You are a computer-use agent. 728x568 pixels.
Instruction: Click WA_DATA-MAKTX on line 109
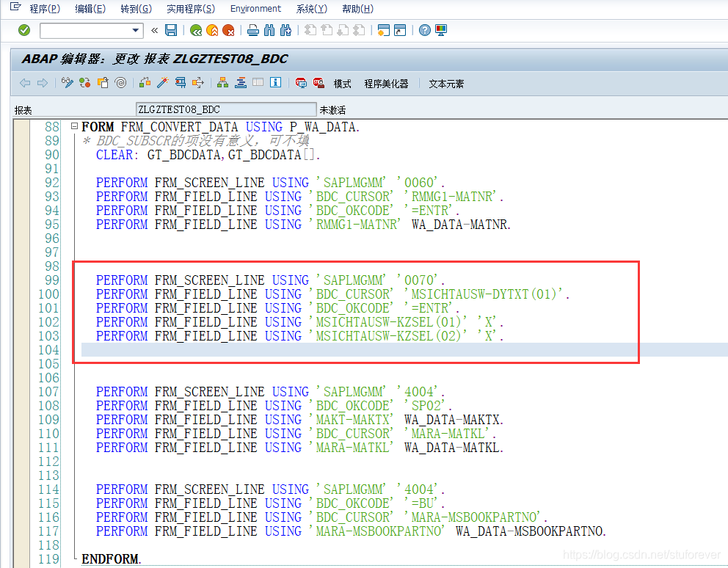pos(453,419)
